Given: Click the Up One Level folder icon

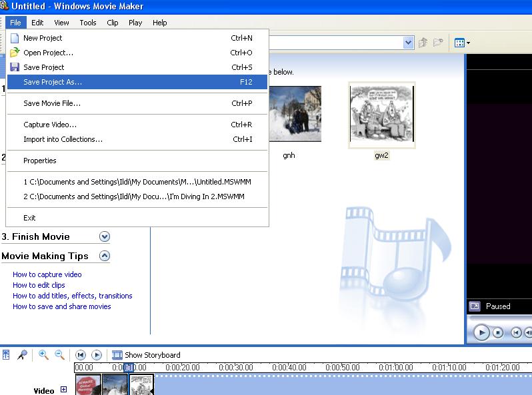Looking at the screenshot, I should [x=423, y=43].
